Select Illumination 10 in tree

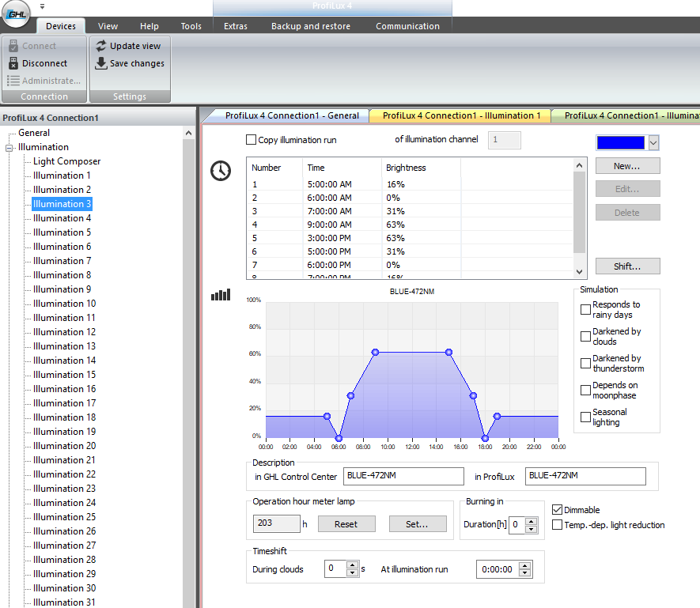point(64,304)
